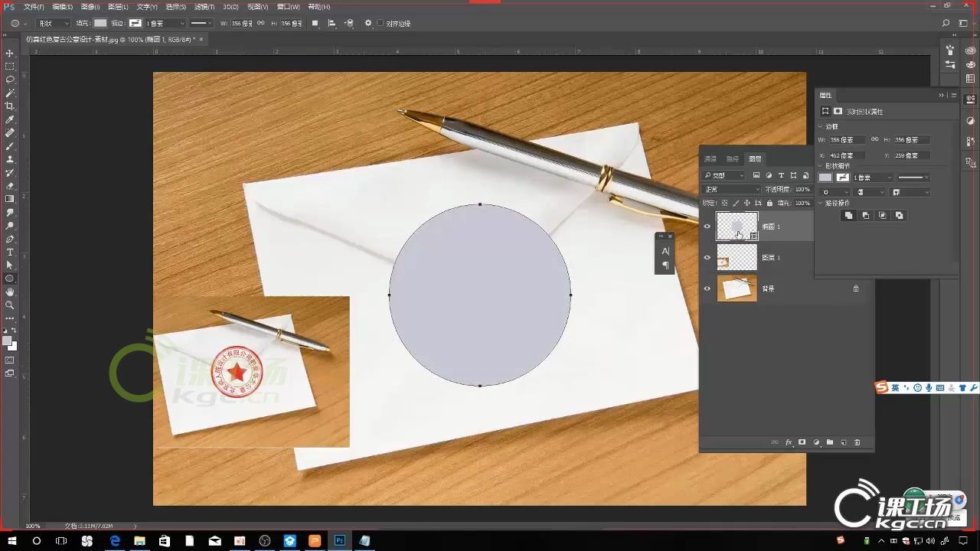
Task: Click the new adjustment layer icon
Action: pyautogui.click(x=816, y=442)
